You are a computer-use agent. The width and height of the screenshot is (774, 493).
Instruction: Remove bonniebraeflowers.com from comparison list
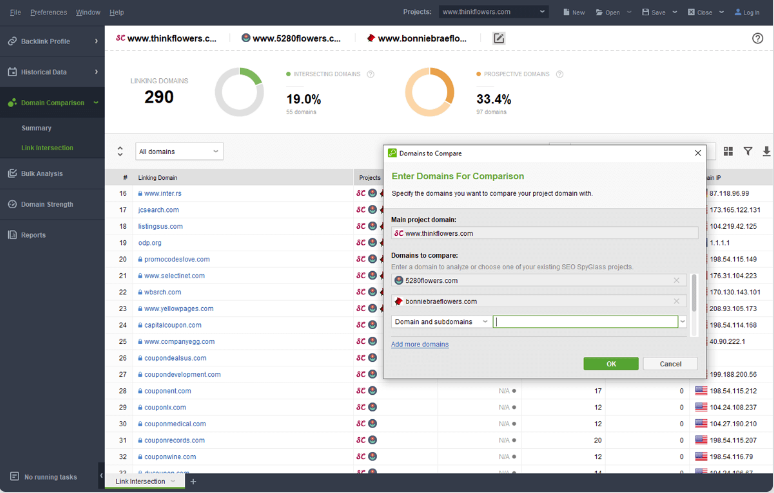[x=676, y=301]
